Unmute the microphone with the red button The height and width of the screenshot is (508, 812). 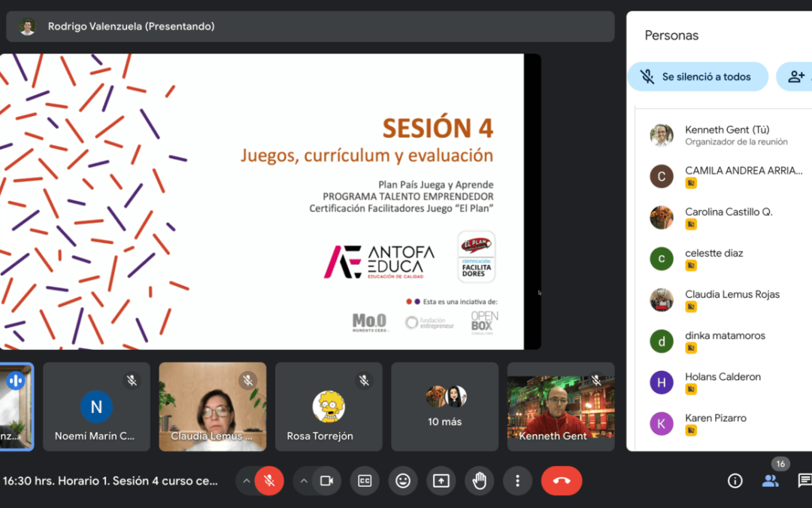click(268, 481)
